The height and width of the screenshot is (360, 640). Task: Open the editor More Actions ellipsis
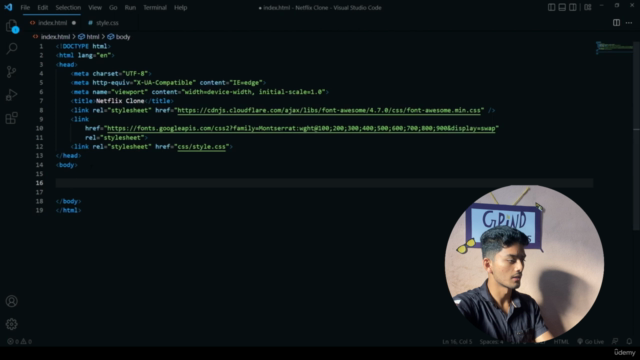pyautogui.click(x=629, y=23)
